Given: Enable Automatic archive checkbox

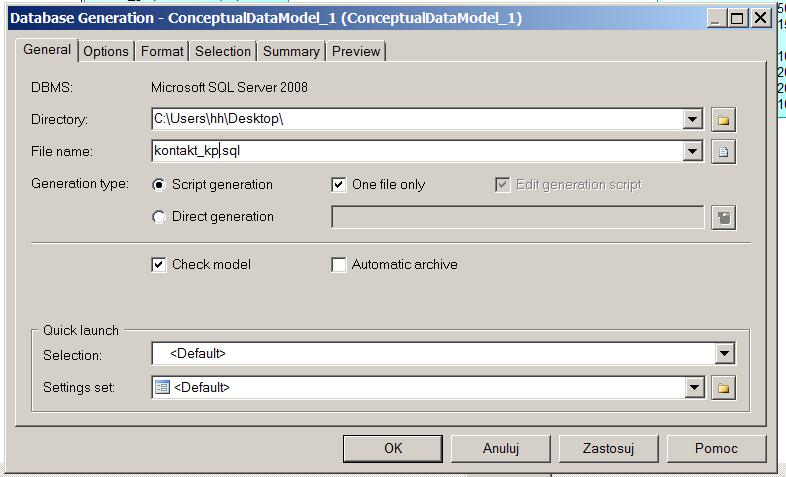Looking at the screenshot, I should [x=339, y=265].
